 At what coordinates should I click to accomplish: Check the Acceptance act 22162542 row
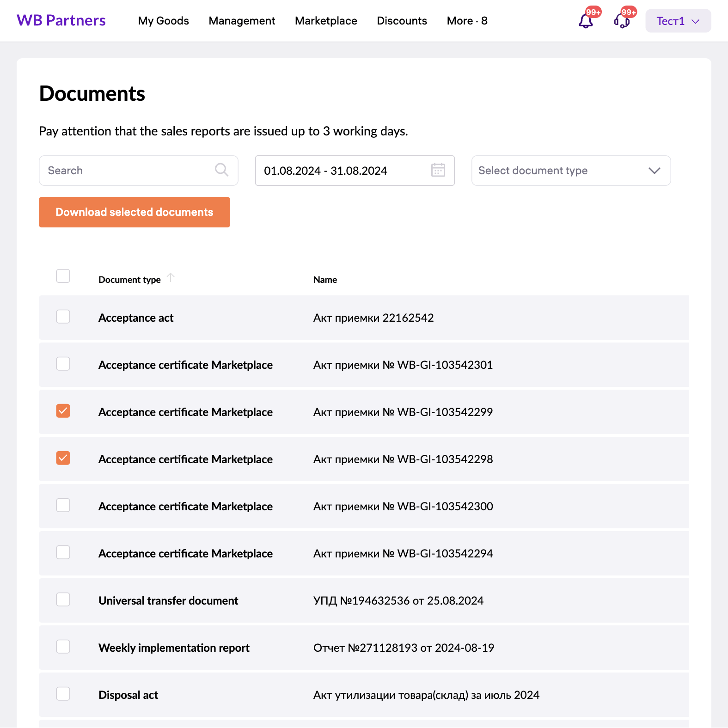pos(63,317)
